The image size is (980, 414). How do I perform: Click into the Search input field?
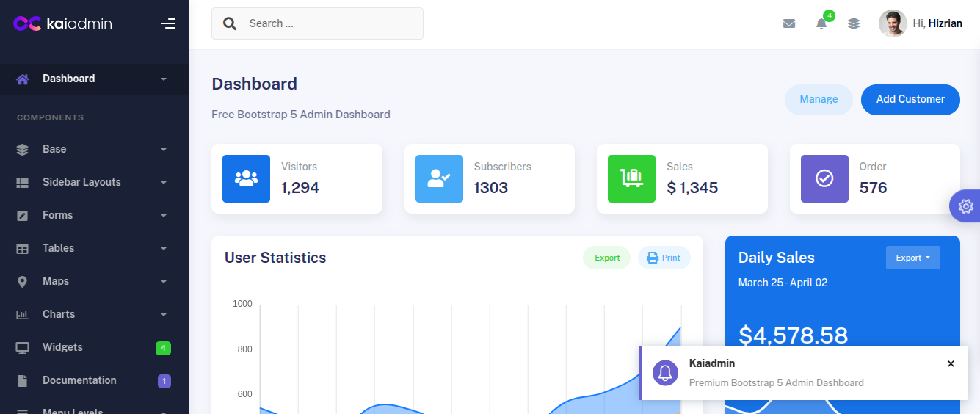tap(330, 23)
